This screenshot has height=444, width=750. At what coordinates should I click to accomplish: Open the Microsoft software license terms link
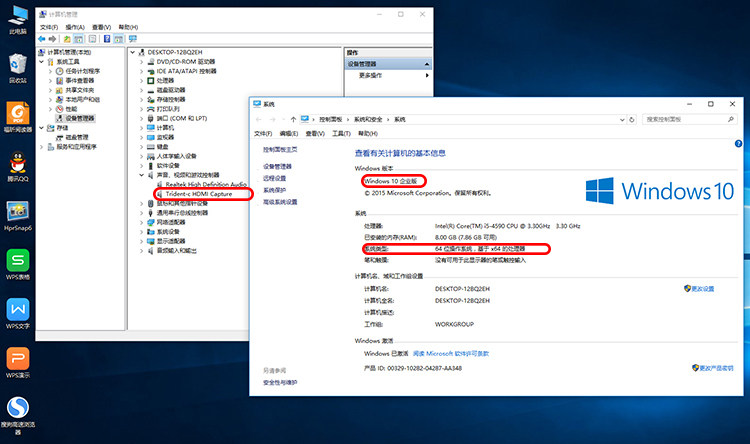[x=451, y=354]
